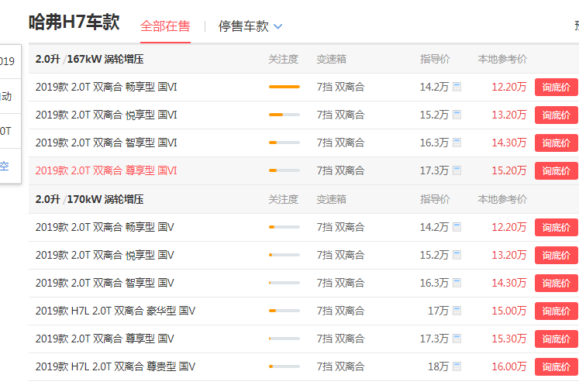Click local price 12.20万 for 畅享型 国VI
Viewport: 579px width, 392px height.
pyautogui.click(x=508, y=87)
